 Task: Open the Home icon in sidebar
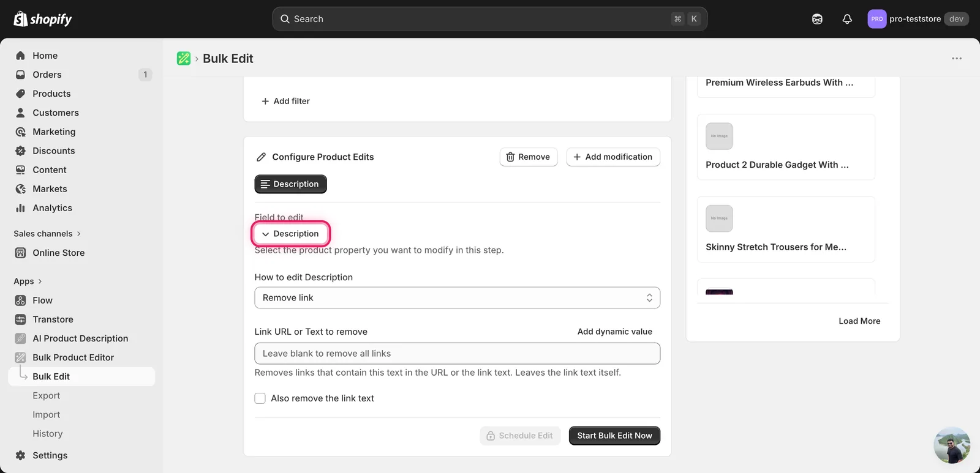(x=20, y=56)
